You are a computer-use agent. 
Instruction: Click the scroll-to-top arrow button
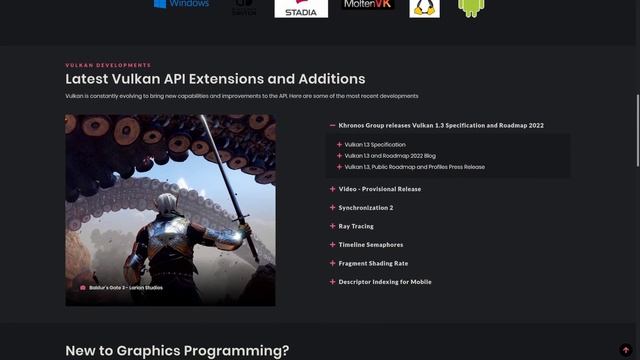[x=625, y=350]
